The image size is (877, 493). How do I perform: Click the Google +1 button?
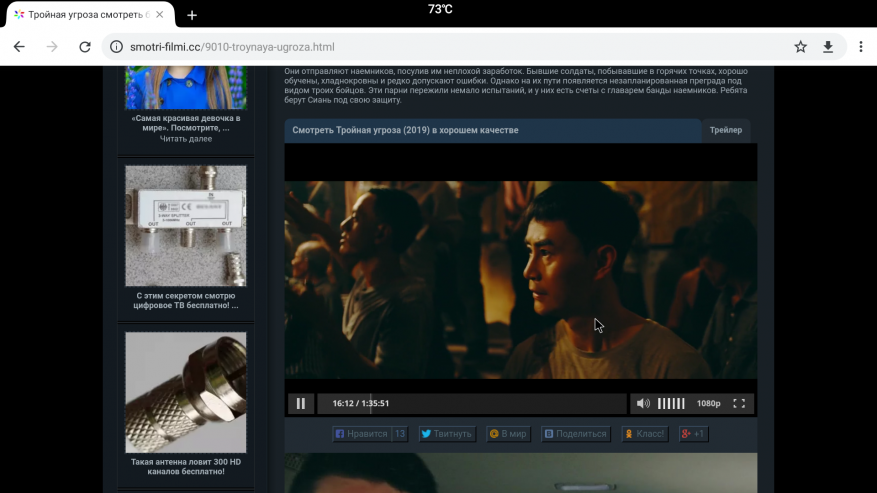693,434
